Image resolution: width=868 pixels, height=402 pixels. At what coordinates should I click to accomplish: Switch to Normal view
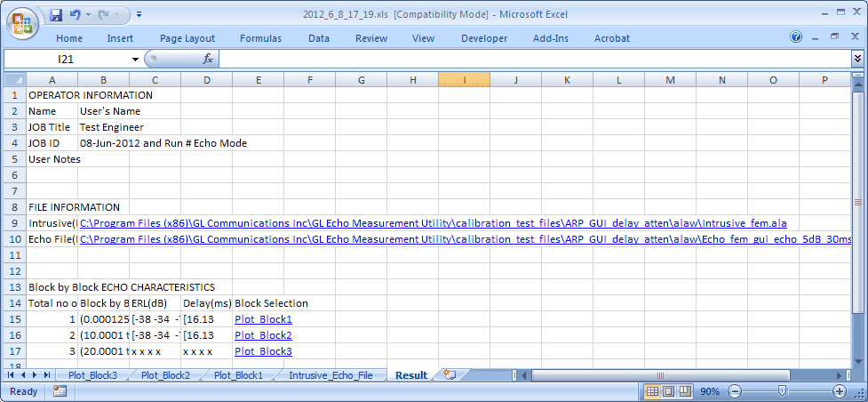pos(652,391)
